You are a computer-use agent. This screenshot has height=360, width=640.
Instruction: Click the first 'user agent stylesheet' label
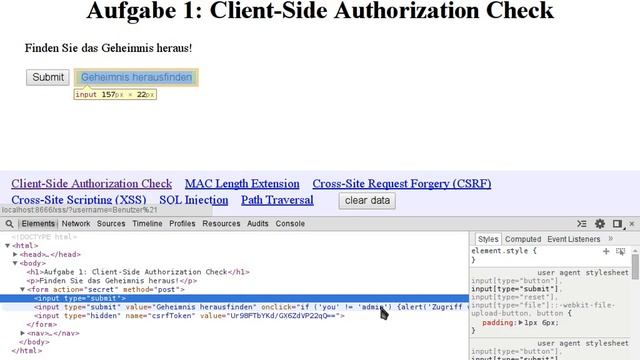pos(583,272)
